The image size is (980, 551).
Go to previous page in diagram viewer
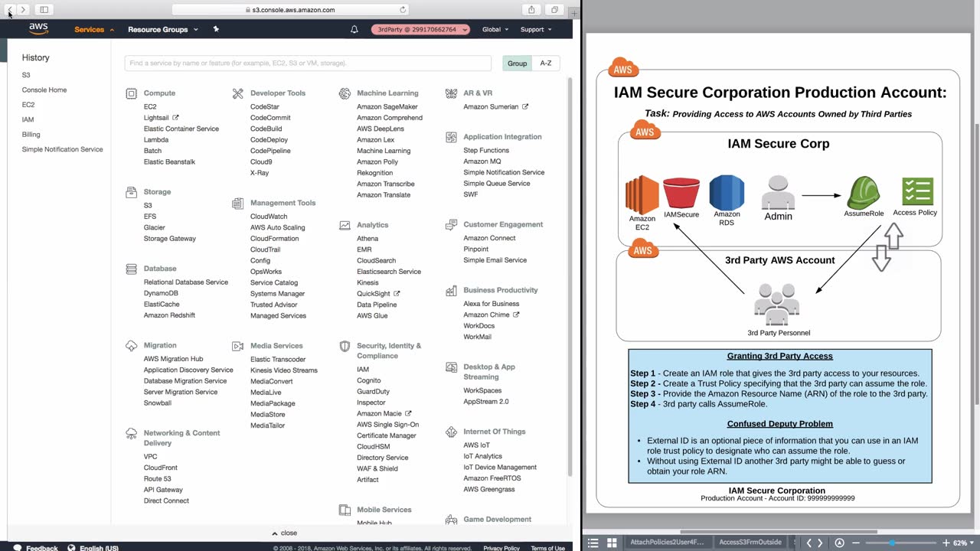pos(808,543)
